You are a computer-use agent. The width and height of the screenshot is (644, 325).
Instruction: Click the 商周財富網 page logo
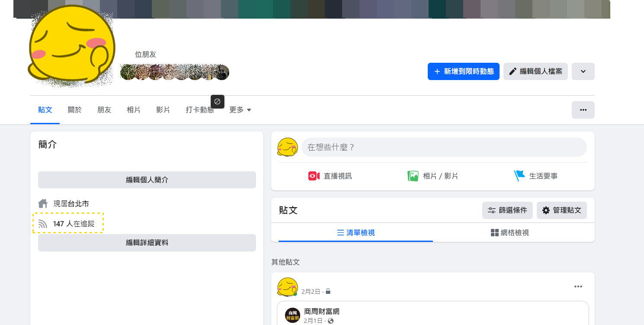click(293, 315)
